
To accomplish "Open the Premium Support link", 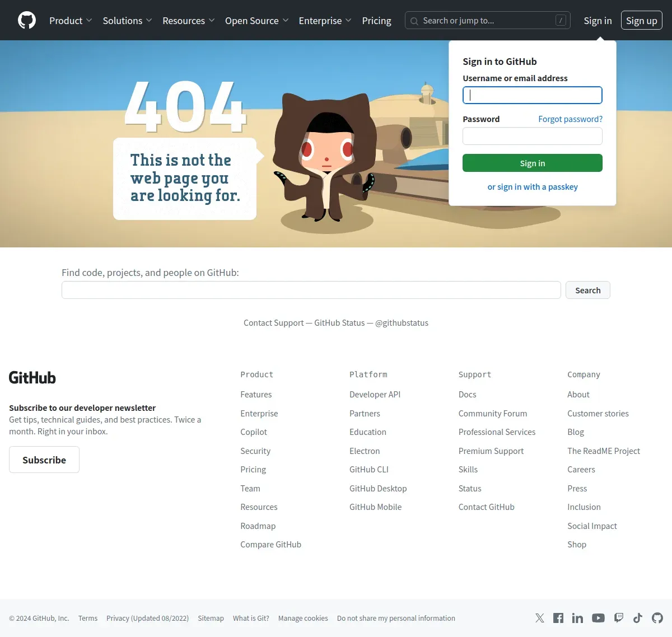I will click(491, 451).
